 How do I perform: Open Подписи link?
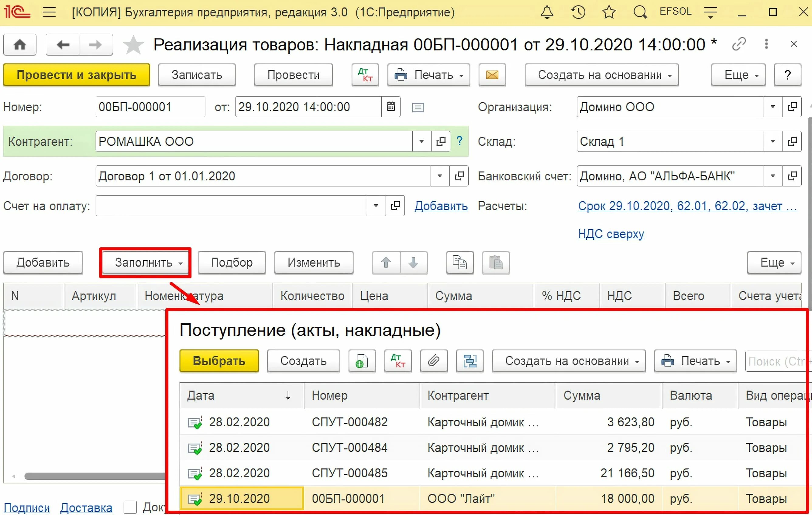27,508
